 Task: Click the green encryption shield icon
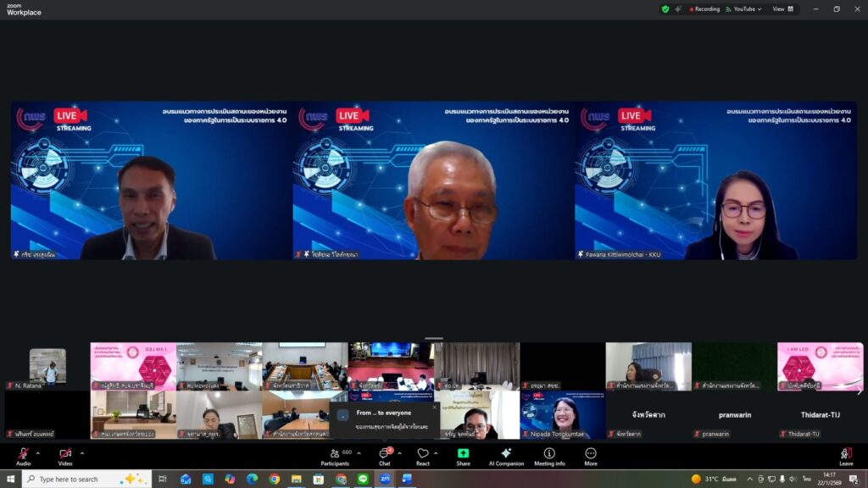(665, 9)
